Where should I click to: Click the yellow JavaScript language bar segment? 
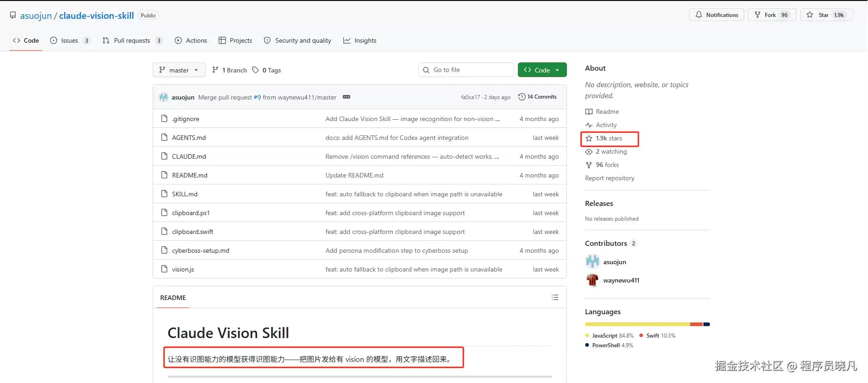(637, 324)
